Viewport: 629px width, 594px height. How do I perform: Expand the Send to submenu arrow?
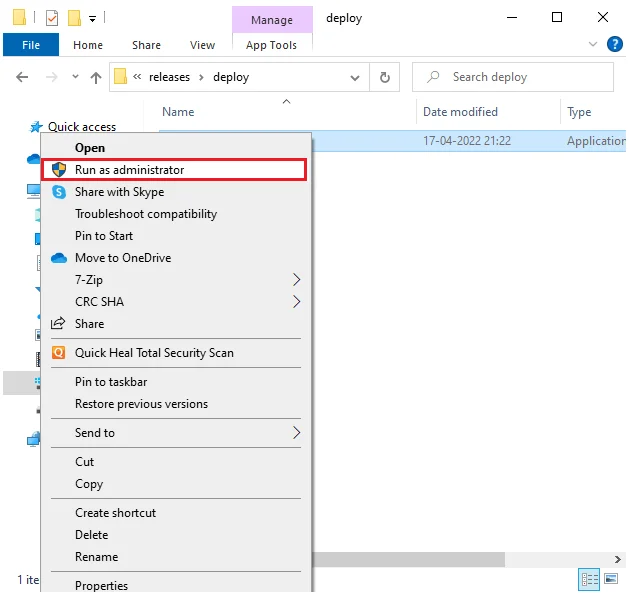tap(296, 433)
